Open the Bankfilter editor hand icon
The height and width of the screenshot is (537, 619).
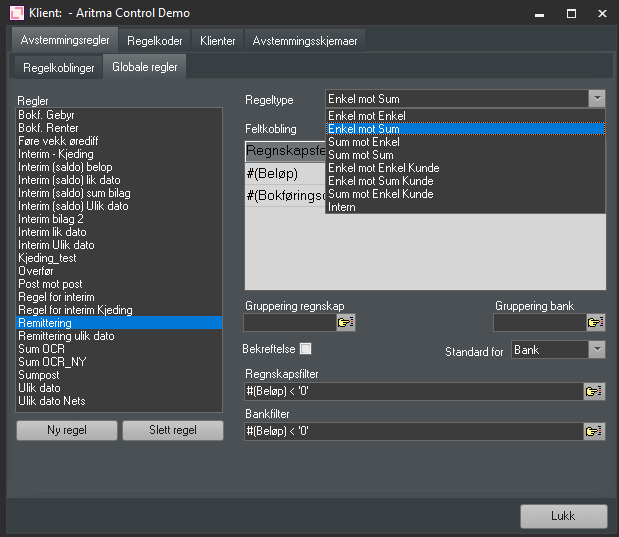click(x=595, y=431)
